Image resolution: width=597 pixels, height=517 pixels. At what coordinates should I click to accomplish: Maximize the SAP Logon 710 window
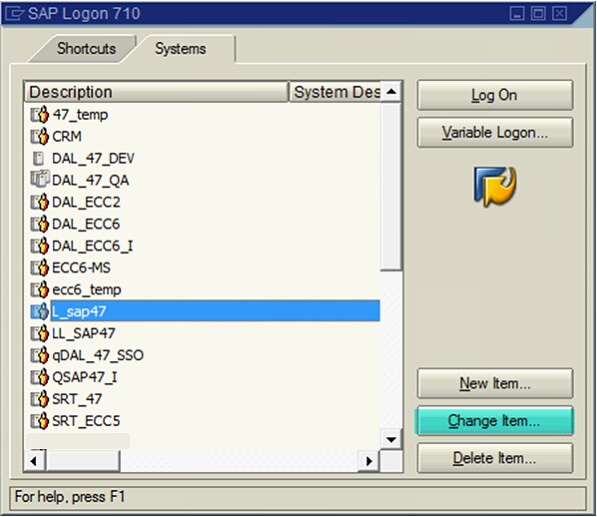coord(538,14)
